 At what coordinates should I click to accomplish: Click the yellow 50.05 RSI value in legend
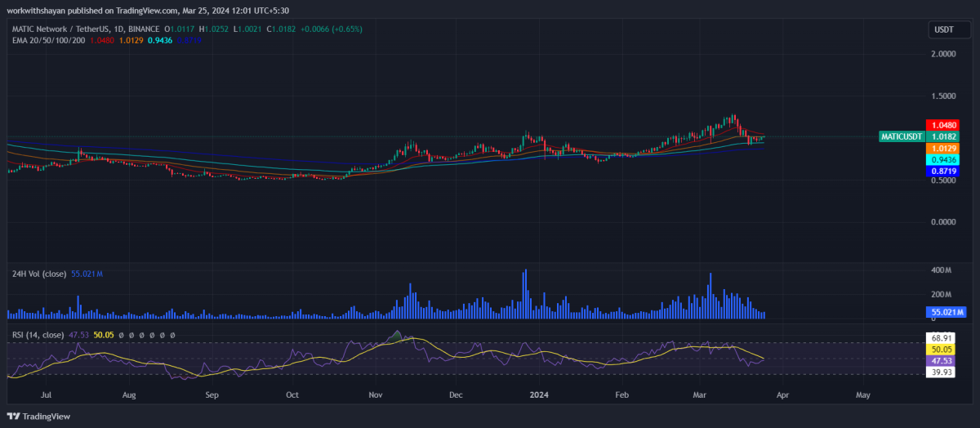[104, 335]
